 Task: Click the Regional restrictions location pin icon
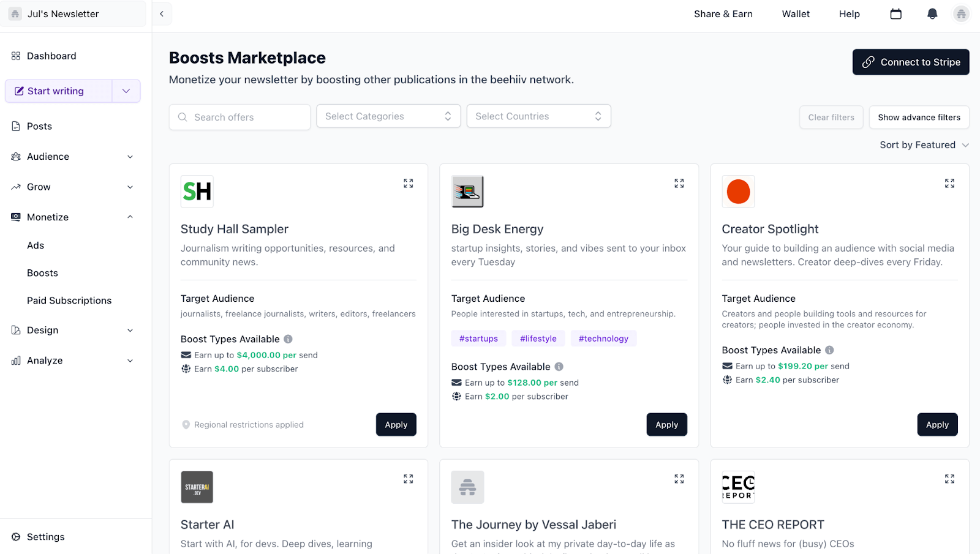click(x=186, y=425)
